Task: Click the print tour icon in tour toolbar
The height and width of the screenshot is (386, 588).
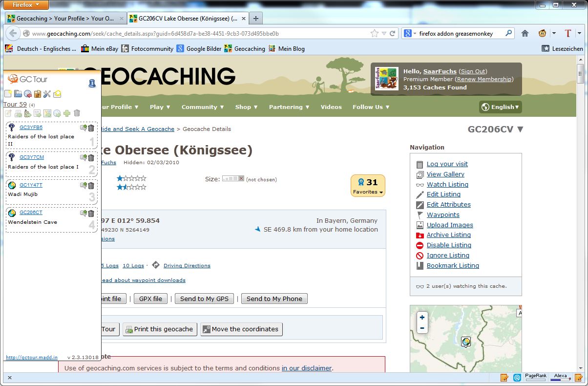Action: tap(18, 113)
